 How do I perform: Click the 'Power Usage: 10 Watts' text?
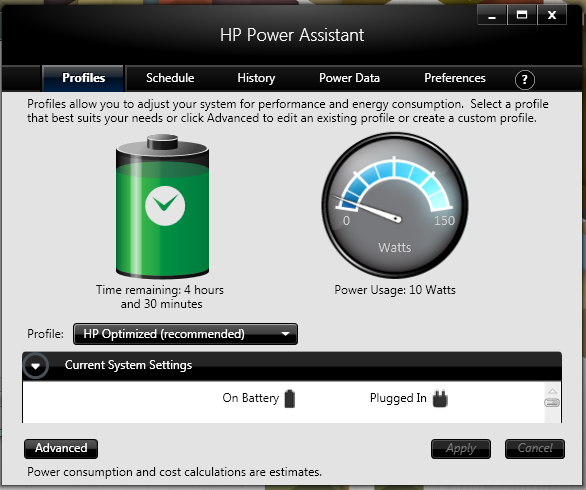(x=395, y=290)
